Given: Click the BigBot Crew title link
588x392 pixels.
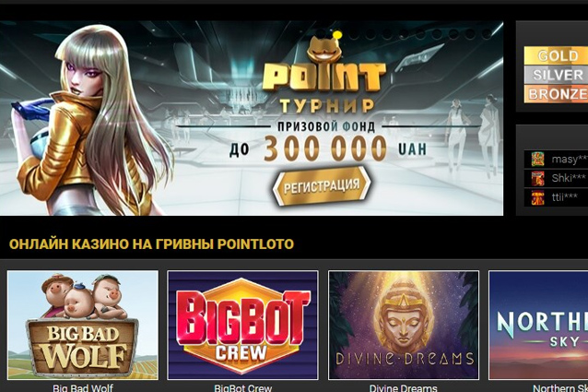Looking at the screenshot, I should click(243, 388).
